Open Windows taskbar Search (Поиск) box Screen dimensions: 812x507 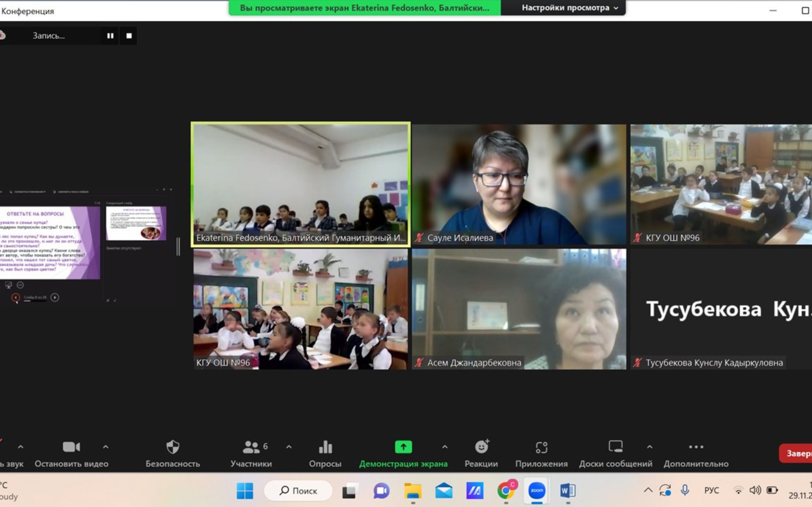click(x=298, y=491)
